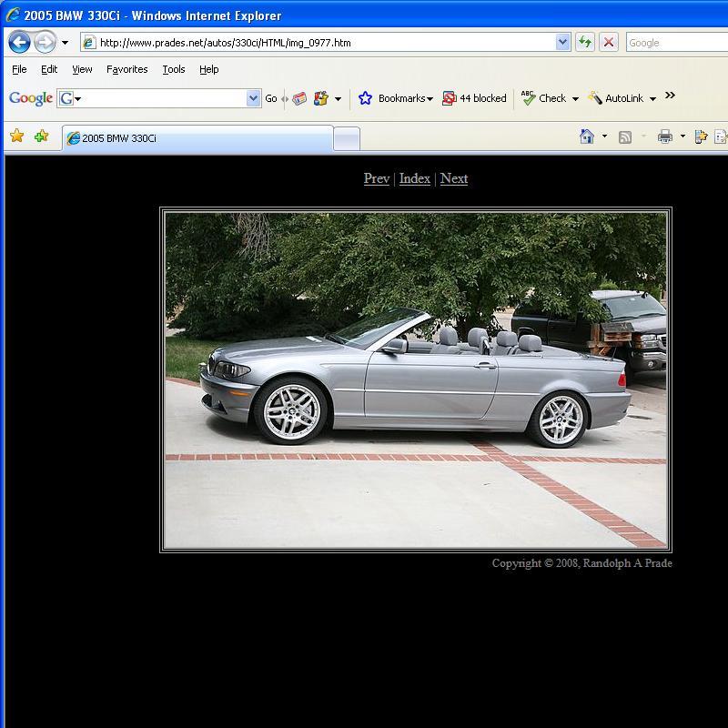
Task: Open dropdown next to the flag icon
Action: pyautogui.click(x=338, y=98)
